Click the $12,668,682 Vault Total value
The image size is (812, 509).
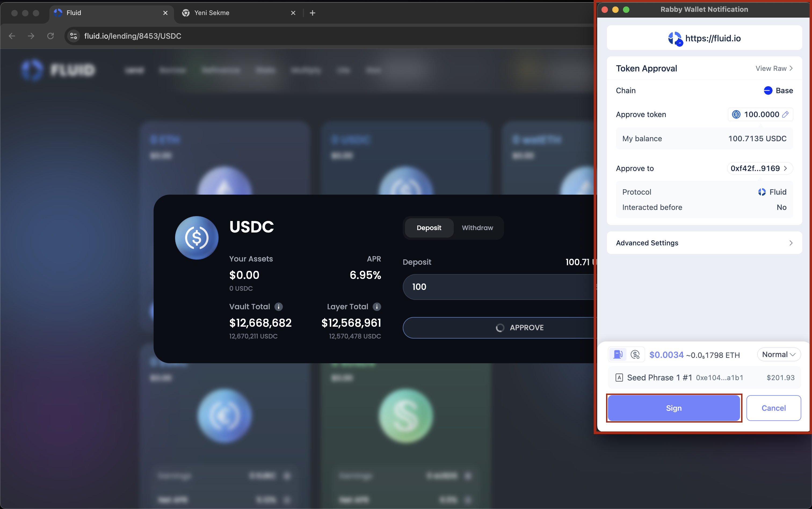click(260, 323)
